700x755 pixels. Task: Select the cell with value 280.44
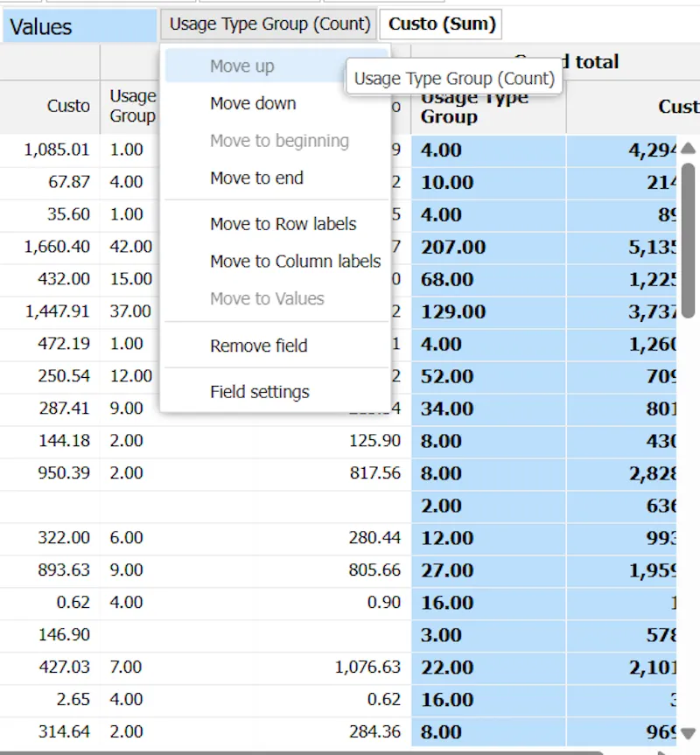click(332, 538)
